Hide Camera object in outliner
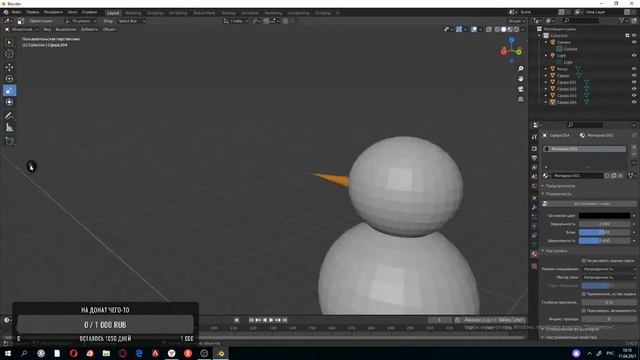Viewport: 640px width, 360px height. point(634,42)
